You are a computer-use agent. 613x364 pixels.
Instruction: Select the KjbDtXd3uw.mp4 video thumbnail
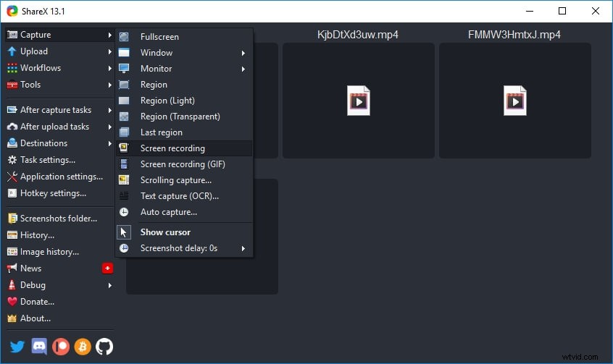point(358,101)
